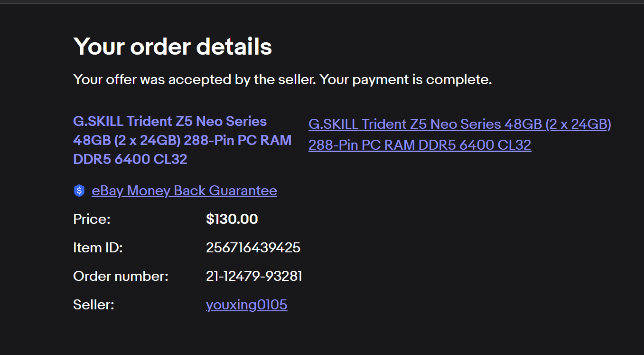
Task: Click the "Price:" label
Action: pyautogui.click(x=92, y=219)
